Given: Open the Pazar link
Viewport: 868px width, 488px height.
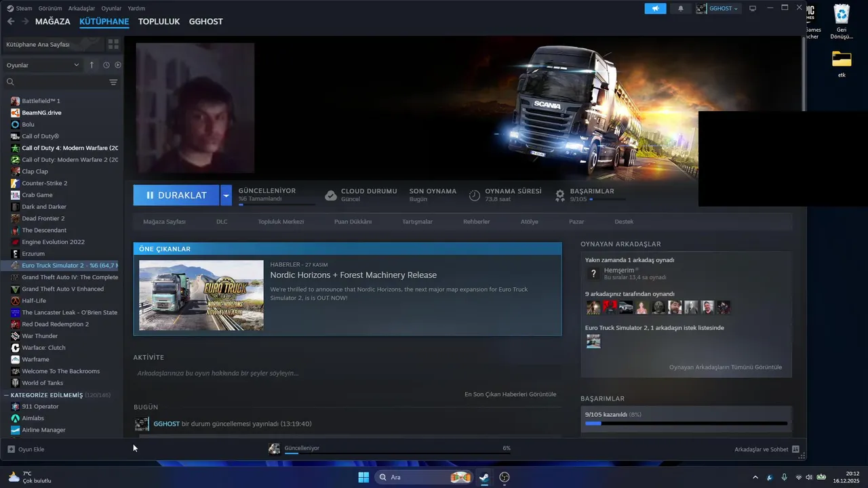Looking at the screenshot, I should [x=576, y=222].
